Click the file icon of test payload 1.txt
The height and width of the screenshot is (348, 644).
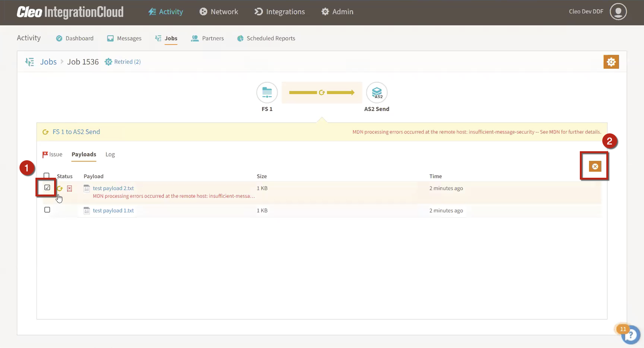click(x=87, y=211)
